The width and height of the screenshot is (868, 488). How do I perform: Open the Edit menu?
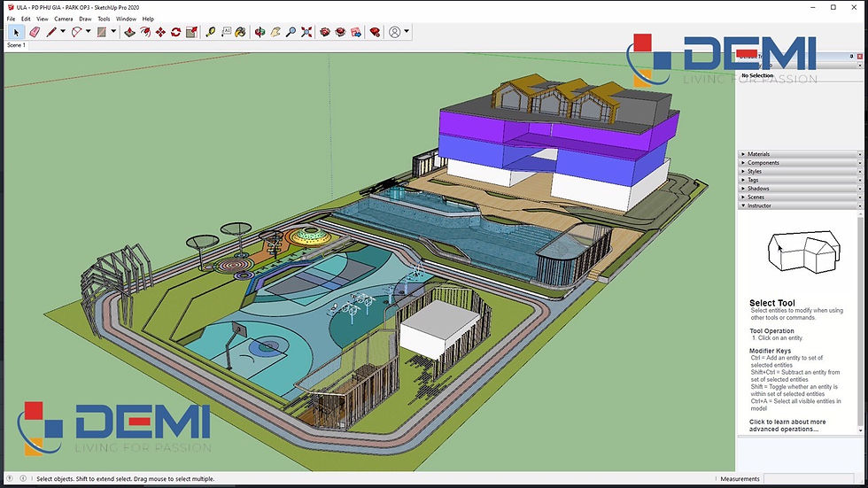pyautogui.click(x=26, y=19)
